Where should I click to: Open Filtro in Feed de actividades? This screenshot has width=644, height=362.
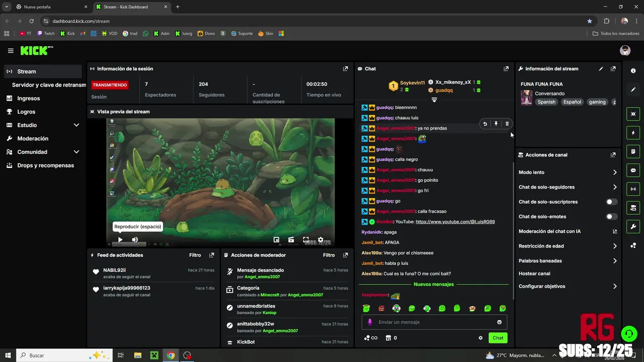[195, 255]
